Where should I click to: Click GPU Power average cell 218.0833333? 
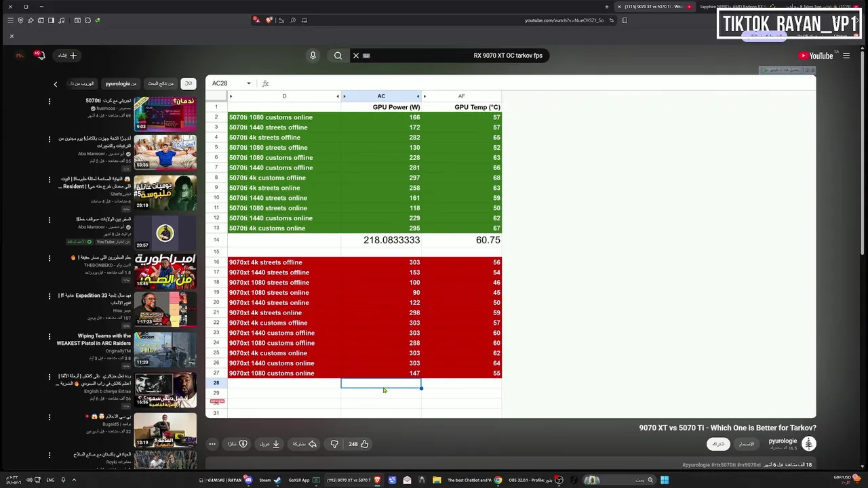pos(381,240)
